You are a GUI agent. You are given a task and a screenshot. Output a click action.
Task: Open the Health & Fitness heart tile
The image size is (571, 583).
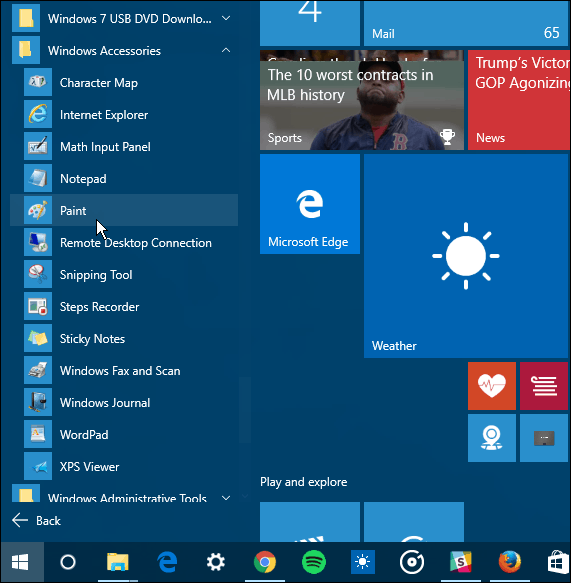(491, 386)
